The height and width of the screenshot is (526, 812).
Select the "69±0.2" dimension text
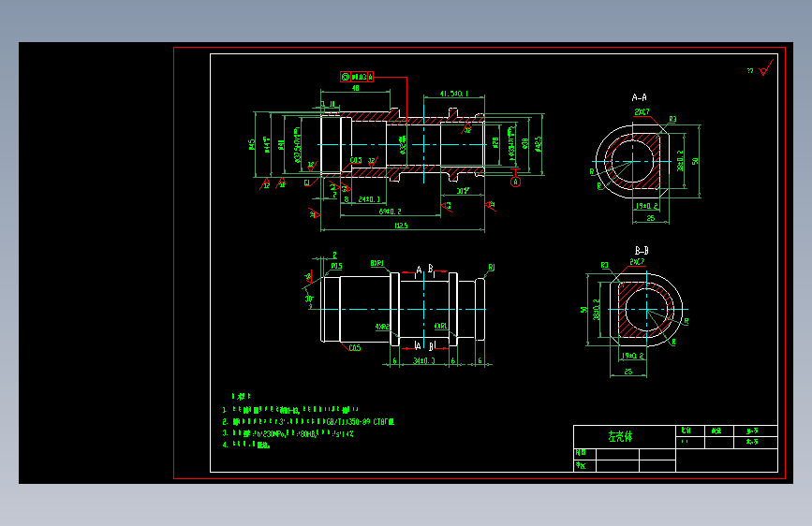point(390,212)
